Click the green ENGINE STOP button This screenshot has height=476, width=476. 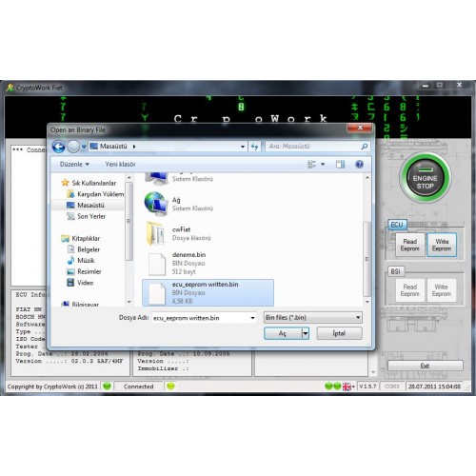(425, 178)
